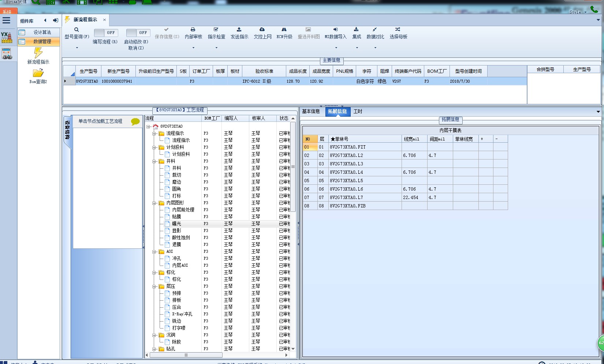
Task: Click the + column header in 内层干膜表
Action: point(486,139)
